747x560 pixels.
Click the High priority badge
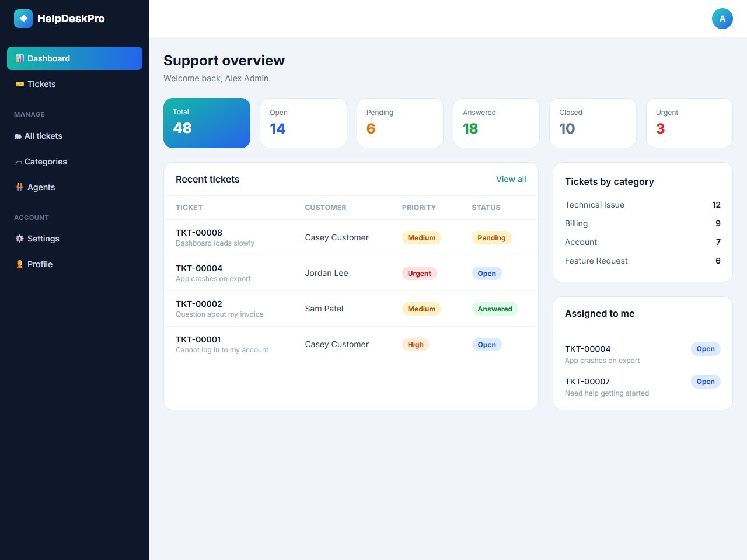point(416,345)
